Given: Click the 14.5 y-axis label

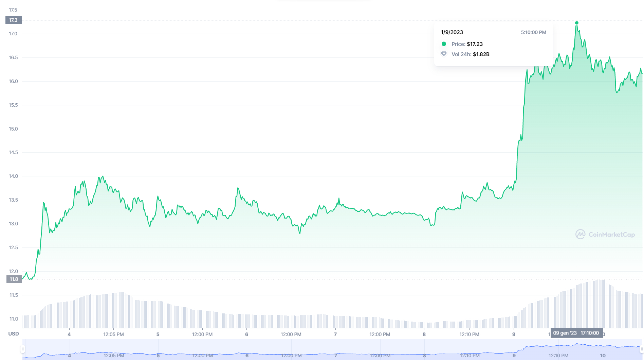Looking at the screenshot, I should 13,152.
